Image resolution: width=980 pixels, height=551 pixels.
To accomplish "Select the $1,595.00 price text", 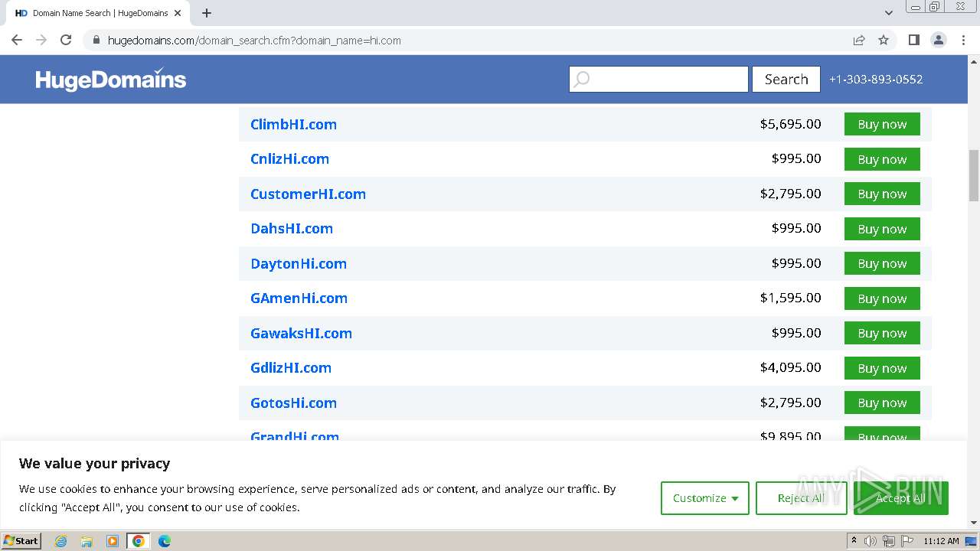I will 790,297.
